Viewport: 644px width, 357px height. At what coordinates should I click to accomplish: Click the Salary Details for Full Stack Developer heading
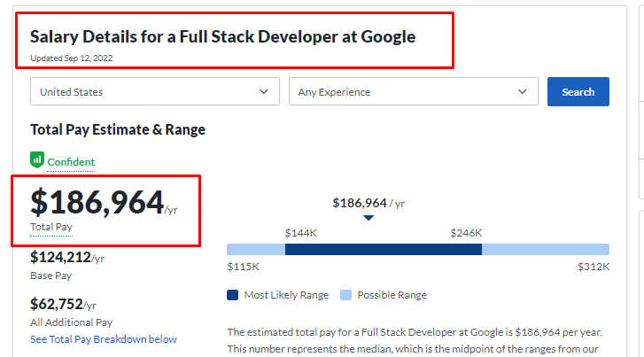pos(223,36)
